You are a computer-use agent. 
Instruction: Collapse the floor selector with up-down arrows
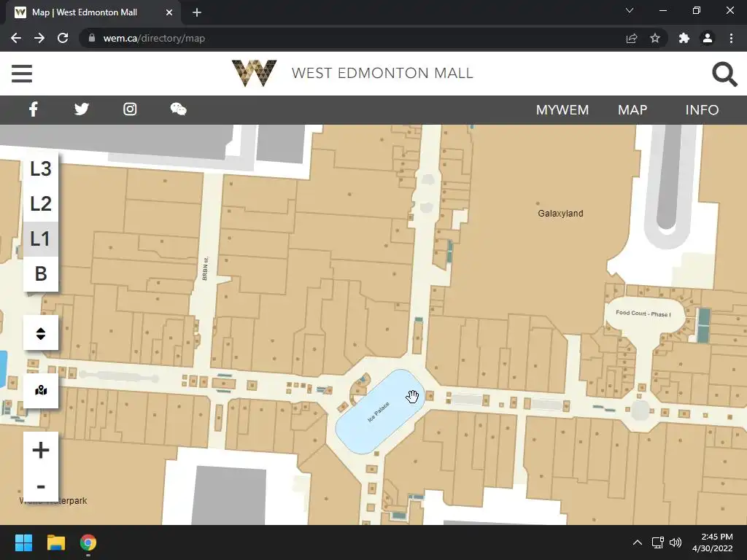pos(41,332)
